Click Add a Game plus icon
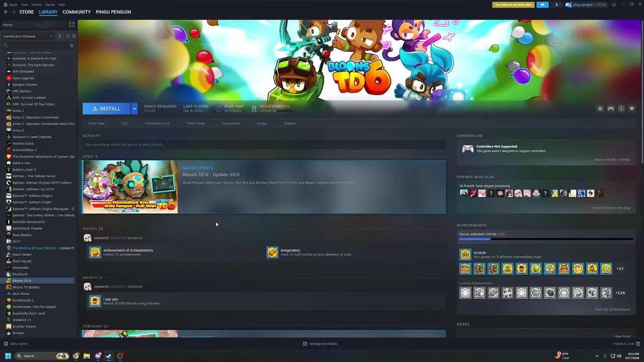Screen dimensions: 644x362 click(x=6, y=344)
